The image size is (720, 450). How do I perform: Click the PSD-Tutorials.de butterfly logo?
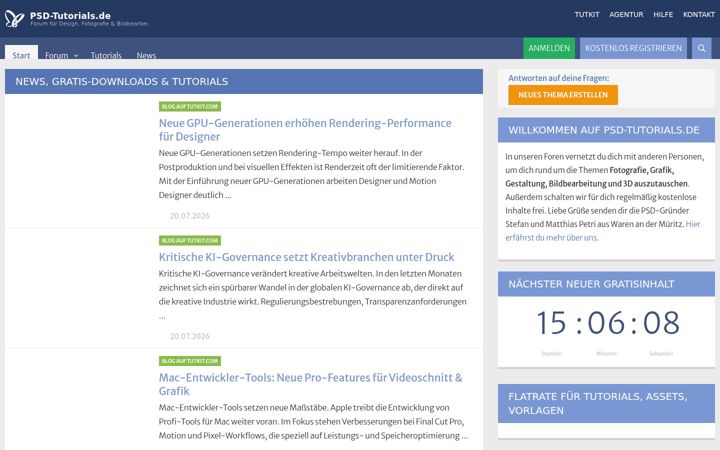click(14, 19)
